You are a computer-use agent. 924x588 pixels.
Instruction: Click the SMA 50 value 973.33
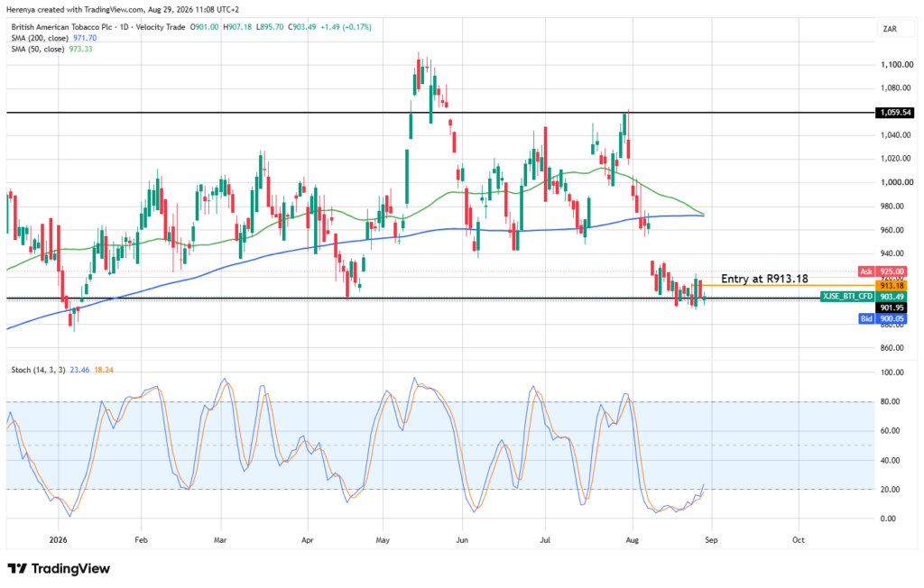(x=80, y=49)
